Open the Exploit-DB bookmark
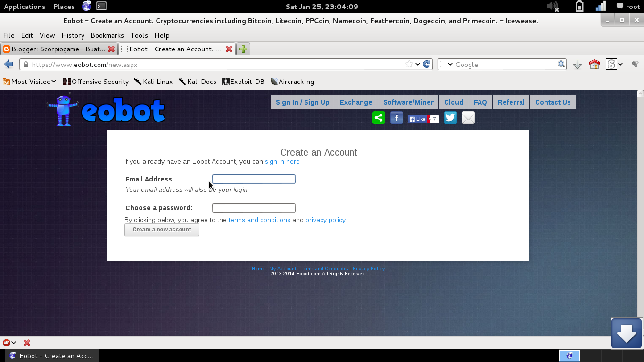Screen dimensions: 644x362 (243, 82)
